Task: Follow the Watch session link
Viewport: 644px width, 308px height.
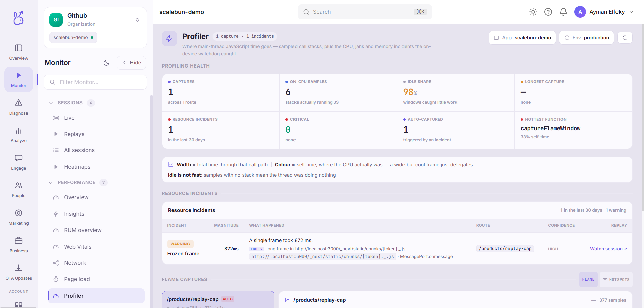Action: click(608, 249)
